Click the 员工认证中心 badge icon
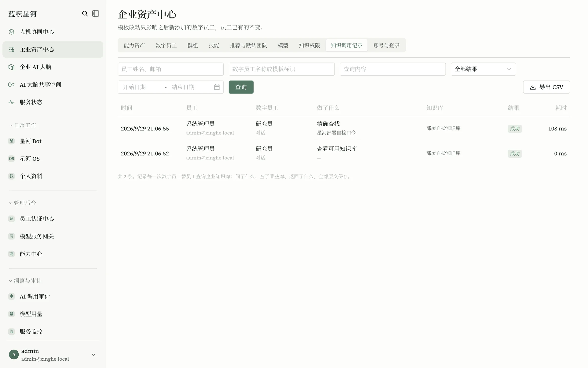 (12, 219)
